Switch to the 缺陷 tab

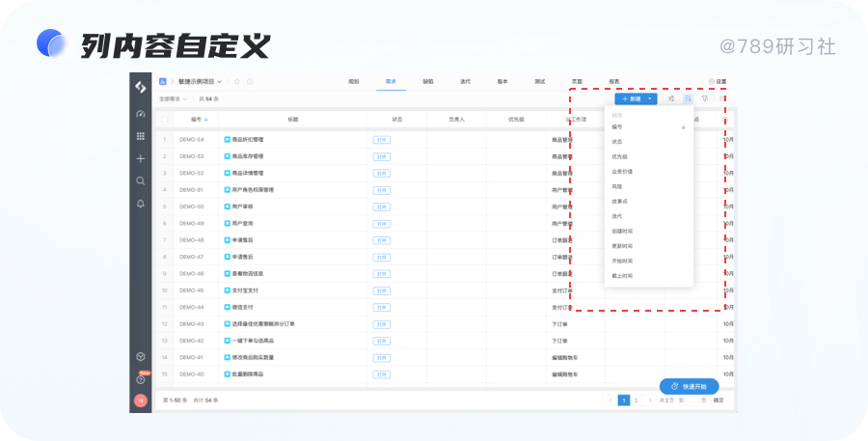click(x=428, y=81)
